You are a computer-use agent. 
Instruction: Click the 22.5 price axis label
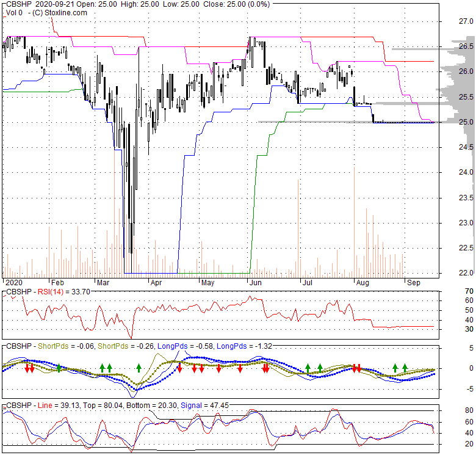[466, 248]
